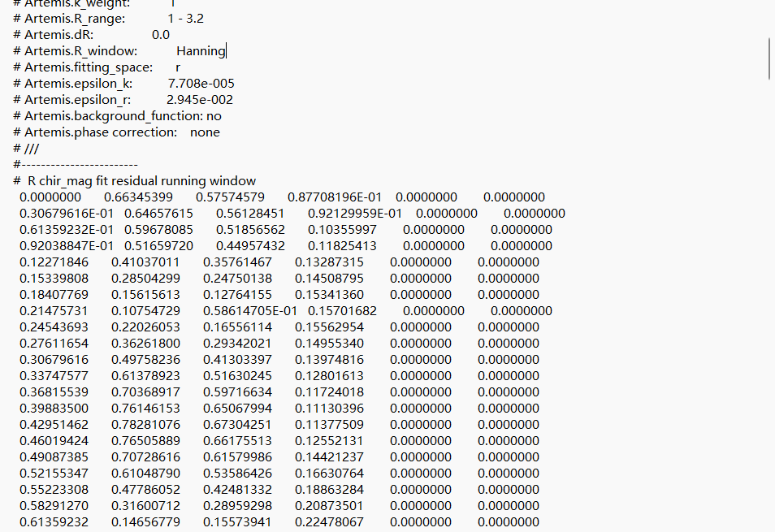Click the residual value 0.16630764
The width and height of the screenshot is (775, 532).
329,474
